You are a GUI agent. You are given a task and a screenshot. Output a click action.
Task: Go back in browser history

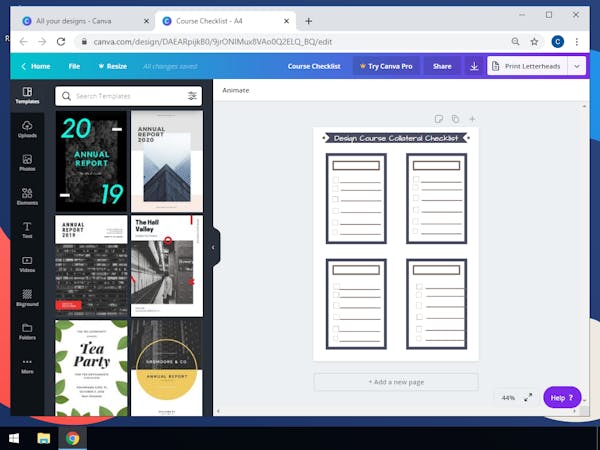(24, 42)
